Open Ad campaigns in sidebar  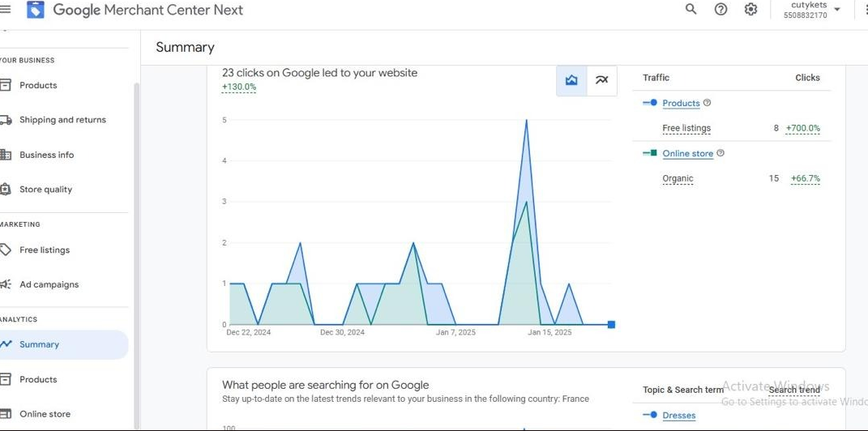[49, 285]
